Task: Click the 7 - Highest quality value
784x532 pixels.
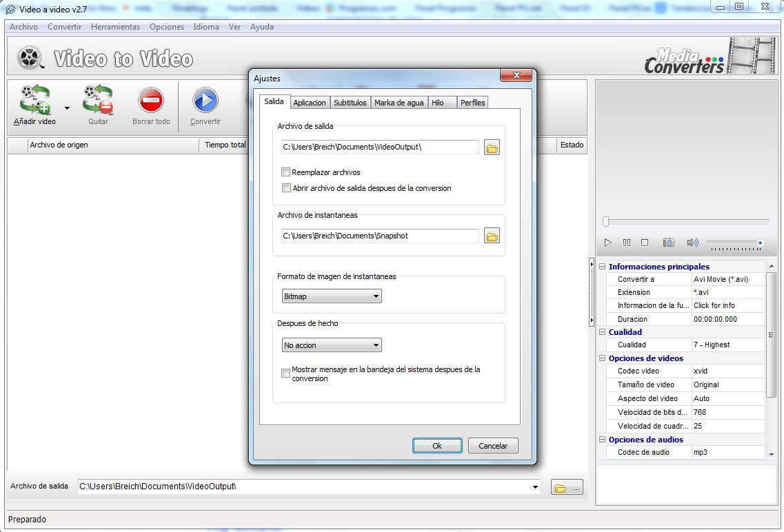Action: pos(728,345)
